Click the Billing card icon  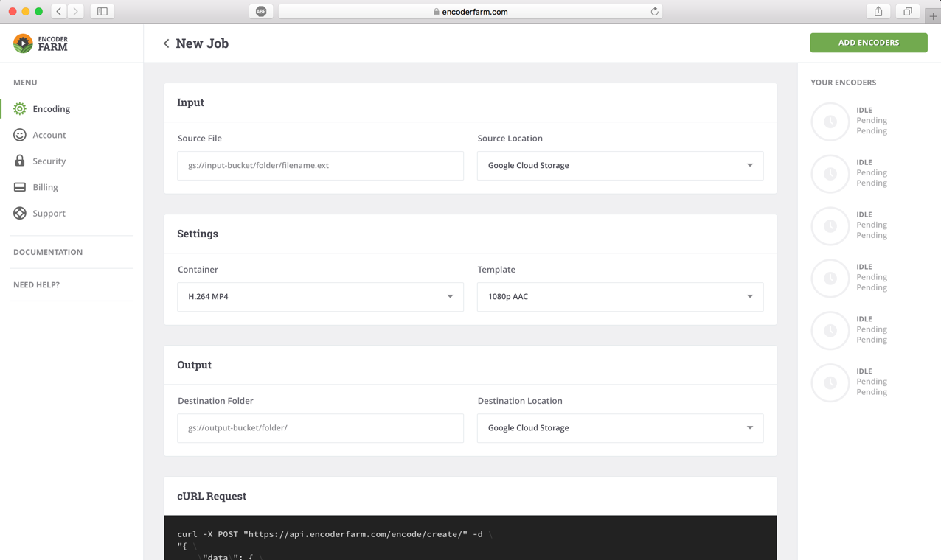tap(20, 187)
